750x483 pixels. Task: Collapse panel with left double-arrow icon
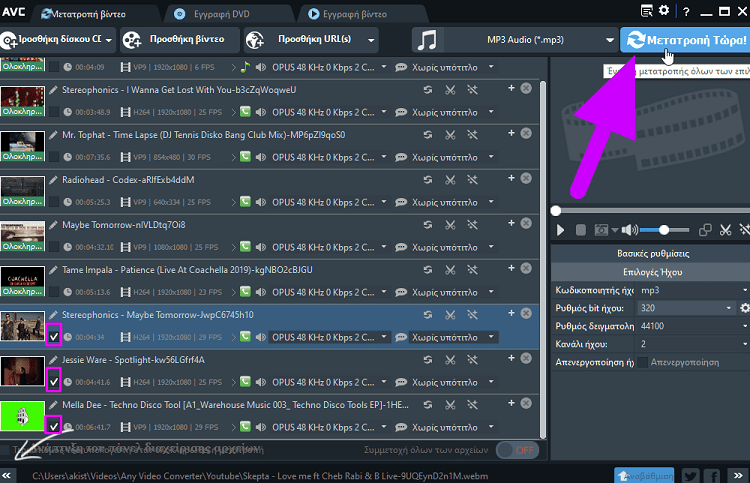pyautogui.click(x=7, y=475)
